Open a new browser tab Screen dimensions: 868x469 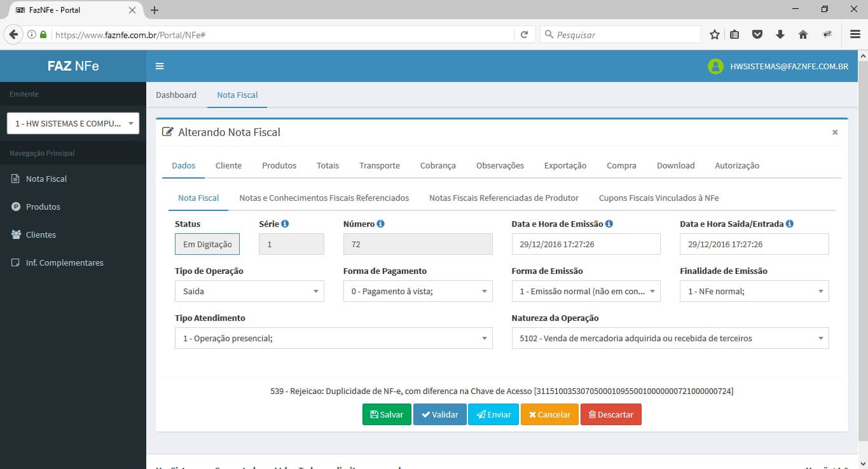click(x=155, y=10)
